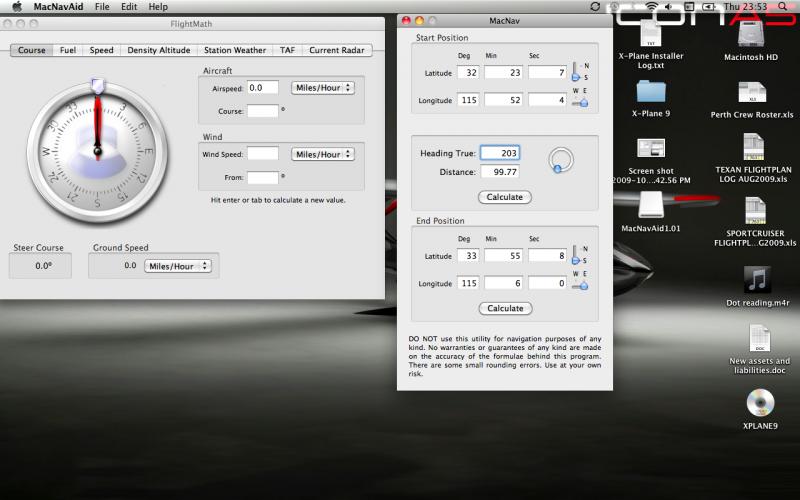Select SPORTCRUISER FLIGHTPL...G2009.xls icon
This screenshot has height=500, width=800.
756,211
